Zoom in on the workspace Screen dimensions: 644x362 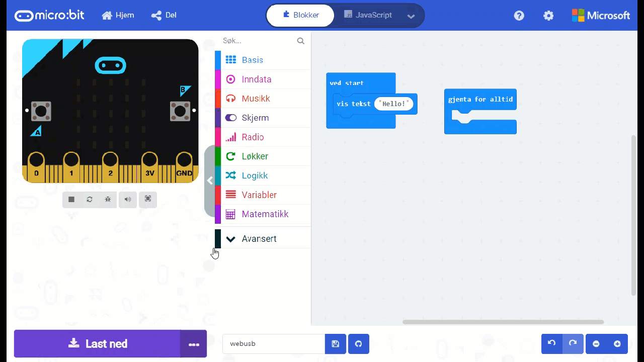pyautogui.click(x=617, y=344)
